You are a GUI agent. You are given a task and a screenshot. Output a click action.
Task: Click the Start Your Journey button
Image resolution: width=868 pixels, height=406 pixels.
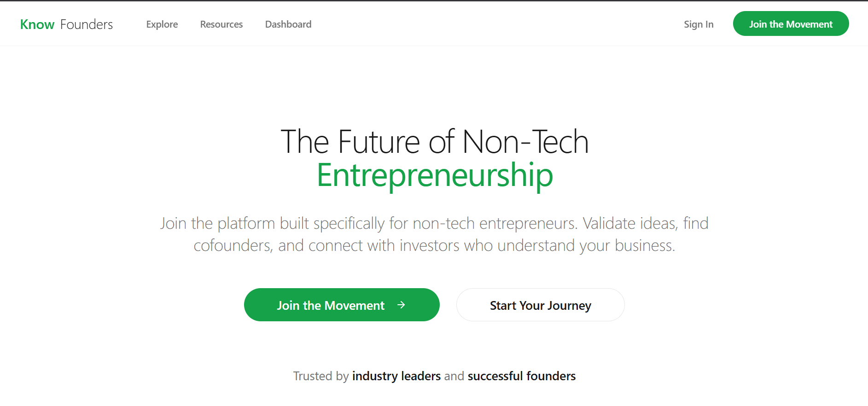click(x=540, y=305)
